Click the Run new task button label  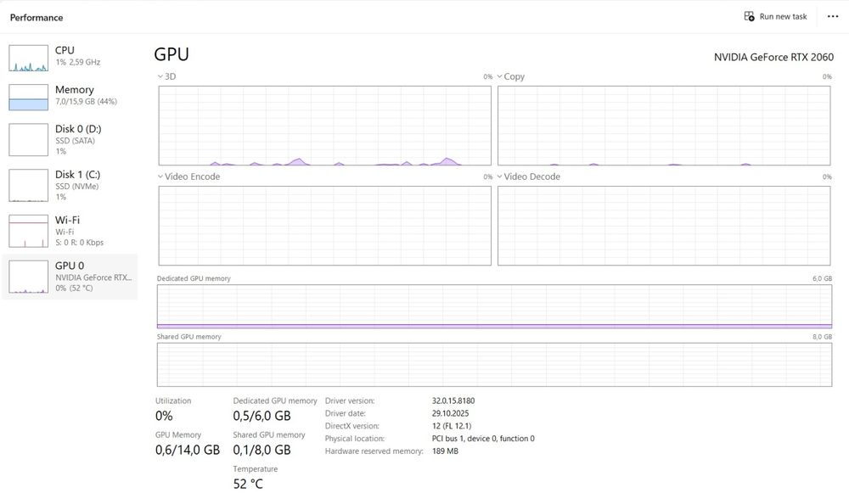pos(783,16)
